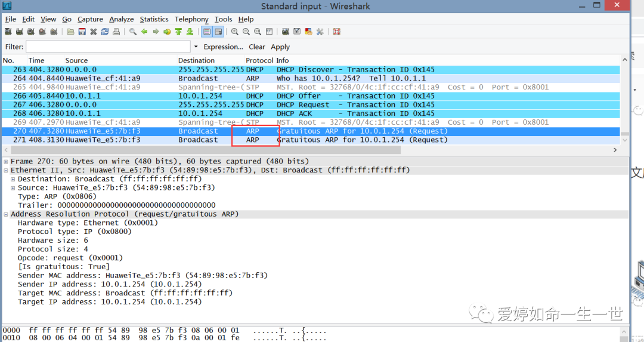This screenshot has height=342, width=644.
Task: Open capture options toolbar icon
Action: point(19,32)
